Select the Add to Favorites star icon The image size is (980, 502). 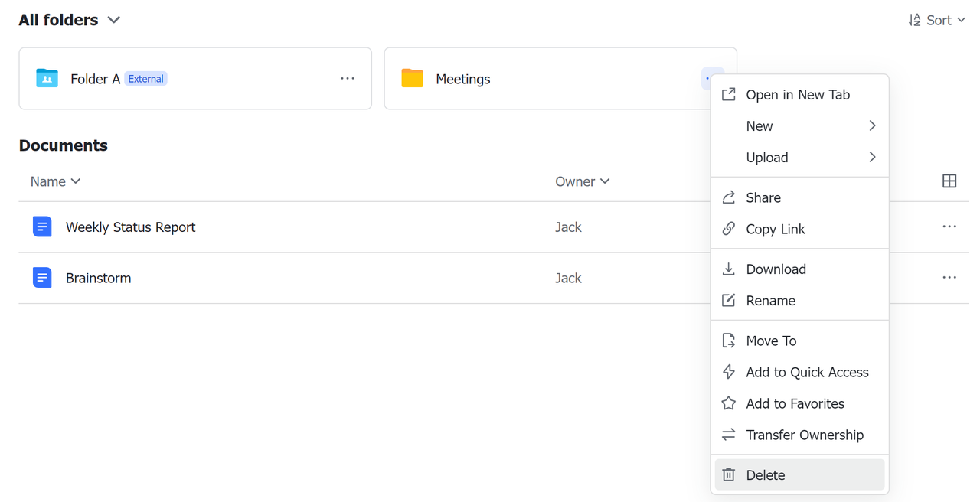[x=728, y=403]
